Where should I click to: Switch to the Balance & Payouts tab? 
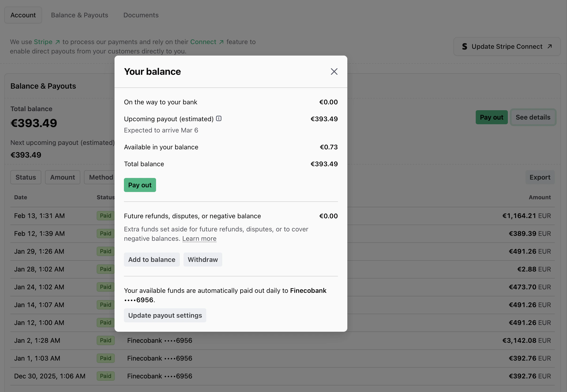79,15
